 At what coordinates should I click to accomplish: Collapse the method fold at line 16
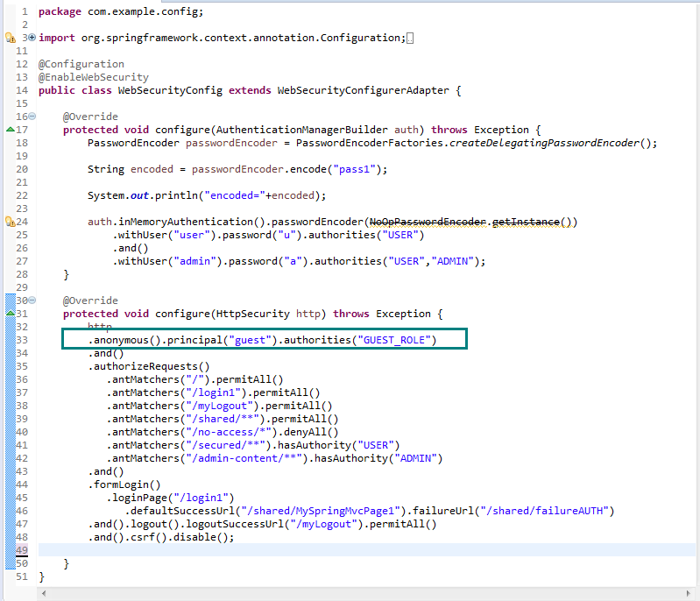pos(32,117)
